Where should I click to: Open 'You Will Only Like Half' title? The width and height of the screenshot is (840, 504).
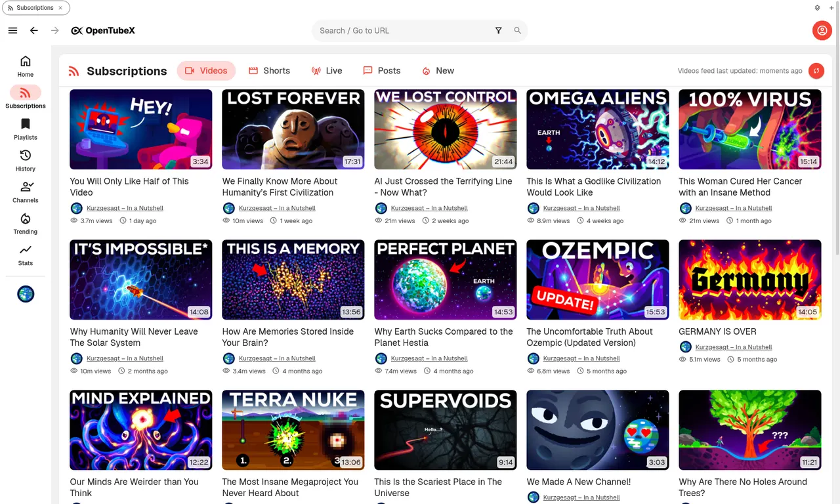129,187
